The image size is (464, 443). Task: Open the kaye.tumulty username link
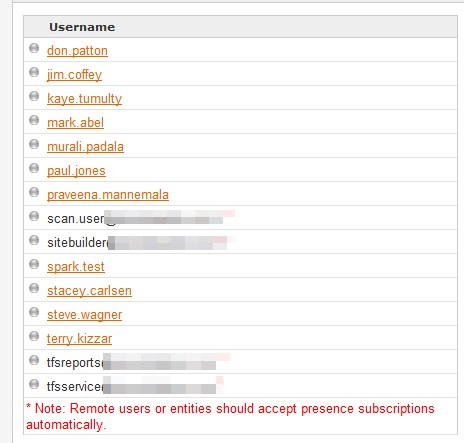(x=84, y=99)
